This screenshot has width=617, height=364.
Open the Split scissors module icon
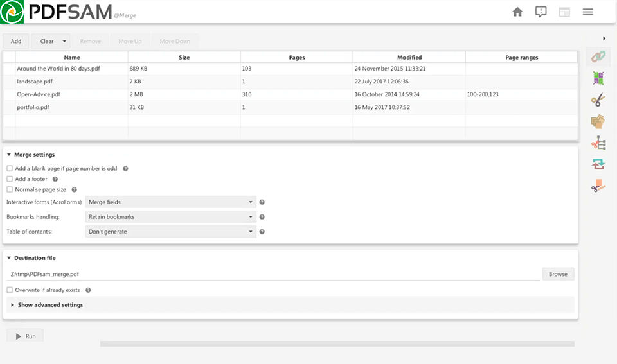click(x=598, y=100)
